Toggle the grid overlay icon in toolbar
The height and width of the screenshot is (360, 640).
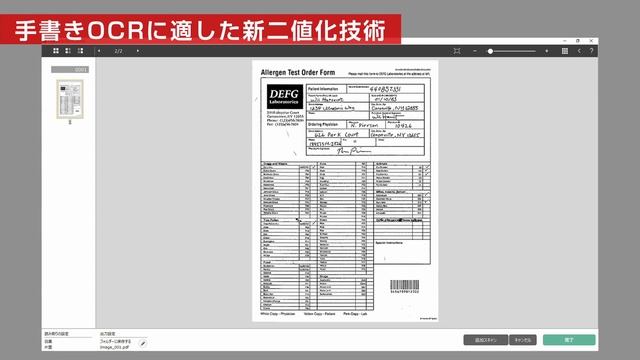565,51
